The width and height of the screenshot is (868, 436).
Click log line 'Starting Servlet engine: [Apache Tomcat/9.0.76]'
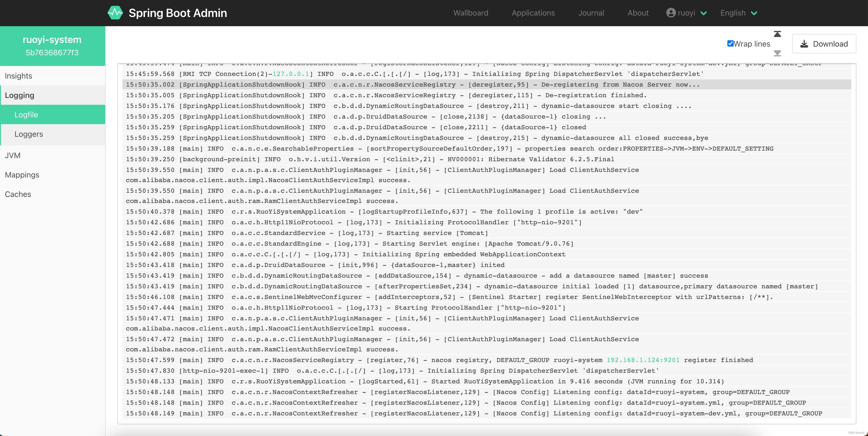tap(487, 244)
